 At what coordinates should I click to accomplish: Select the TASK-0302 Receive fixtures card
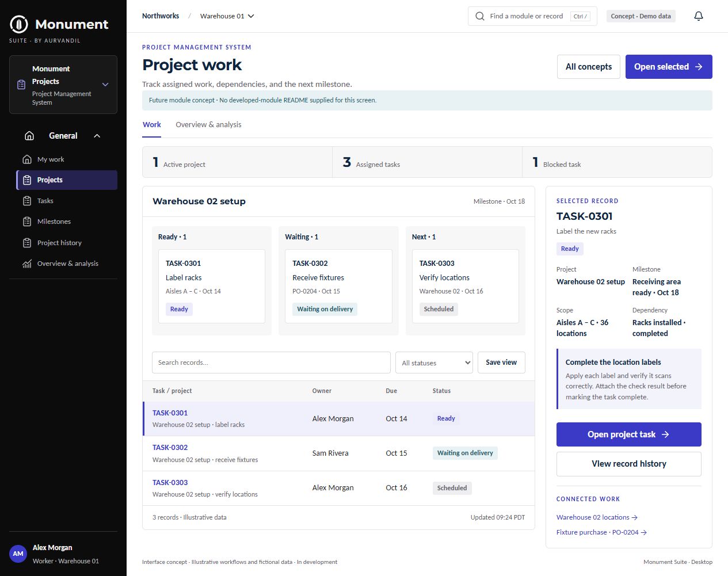tap(338, 286)
